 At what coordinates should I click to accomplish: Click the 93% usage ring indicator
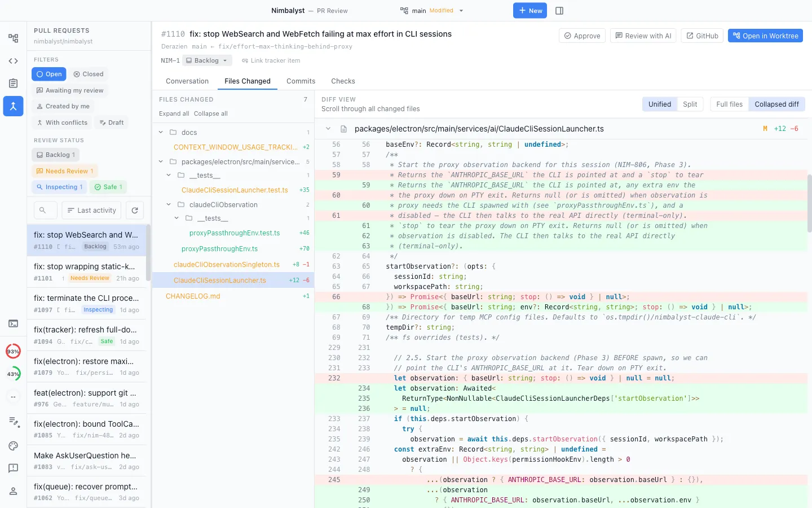(x=13, y=351)
